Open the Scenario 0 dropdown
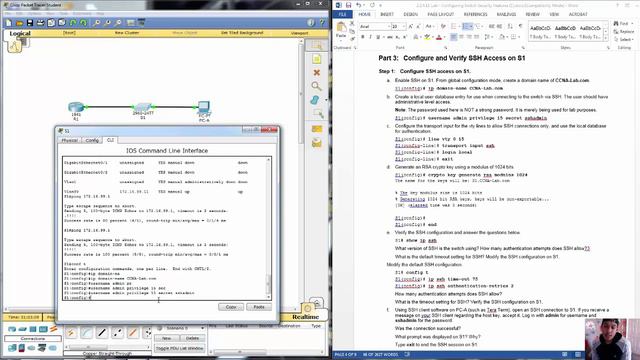Viewport: 640px width, 360px height. [x=202, y=328]
